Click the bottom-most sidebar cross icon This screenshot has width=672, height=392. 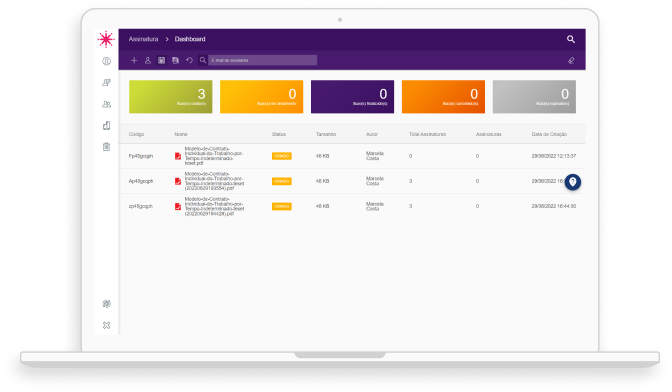click(106, 325)
